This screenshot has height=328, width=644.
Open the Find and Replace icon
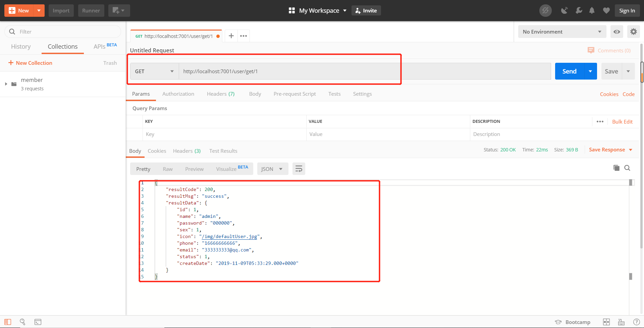tap(22, 322)
